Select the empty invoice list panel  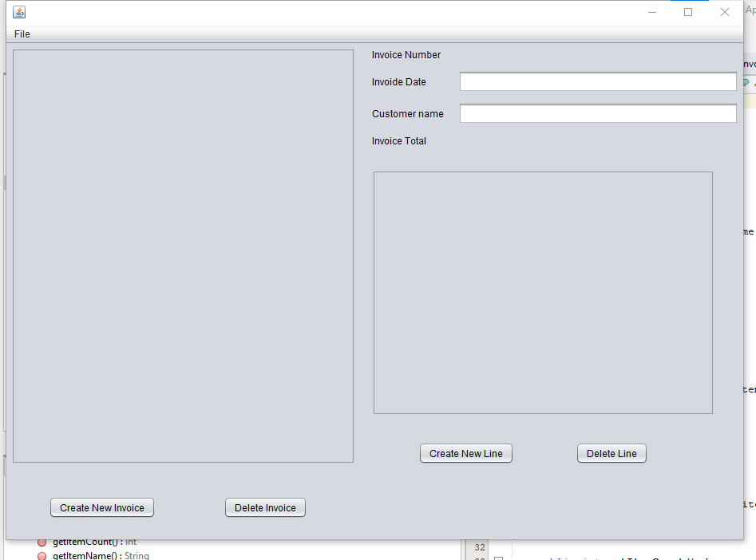tap(182, 255)
